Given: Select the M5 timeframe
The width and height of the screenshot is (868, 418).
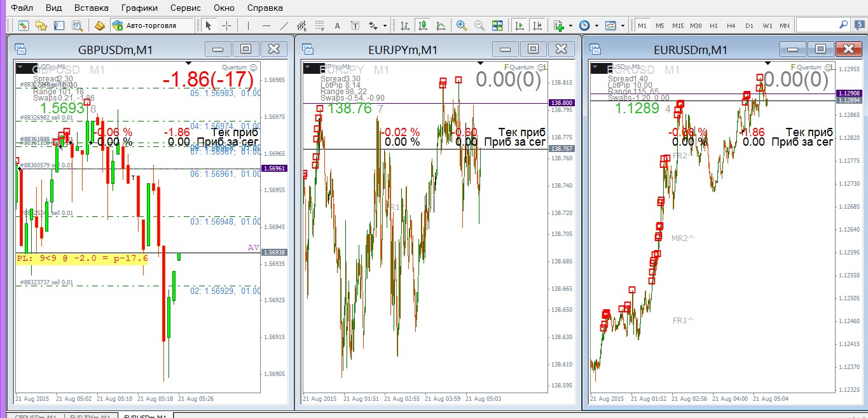Looking at the screenshot, I should pos(660,25).
